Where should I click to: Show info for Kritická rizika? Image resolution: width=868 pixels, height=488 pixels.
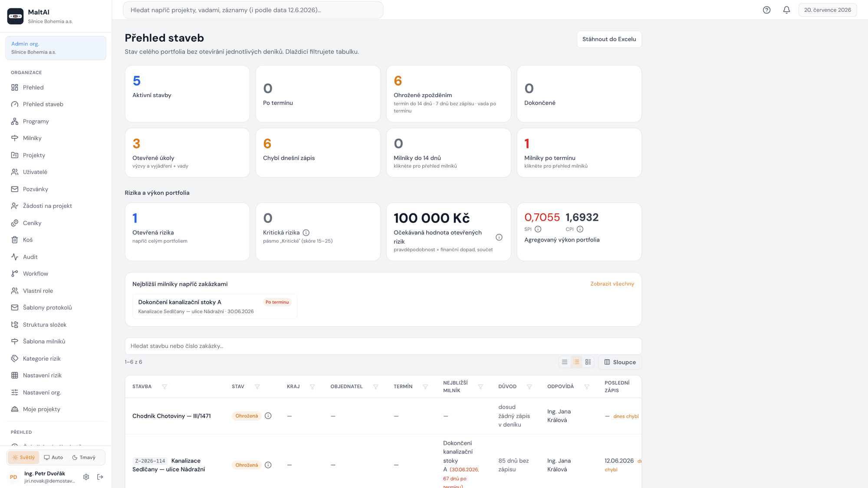(x=306, y=233)
